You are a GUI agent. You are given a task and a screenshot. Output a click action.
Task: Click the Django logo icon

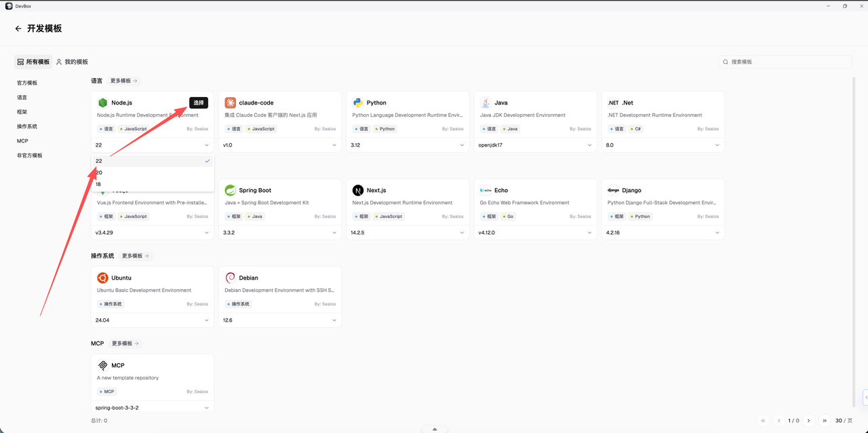click(613, 190)
